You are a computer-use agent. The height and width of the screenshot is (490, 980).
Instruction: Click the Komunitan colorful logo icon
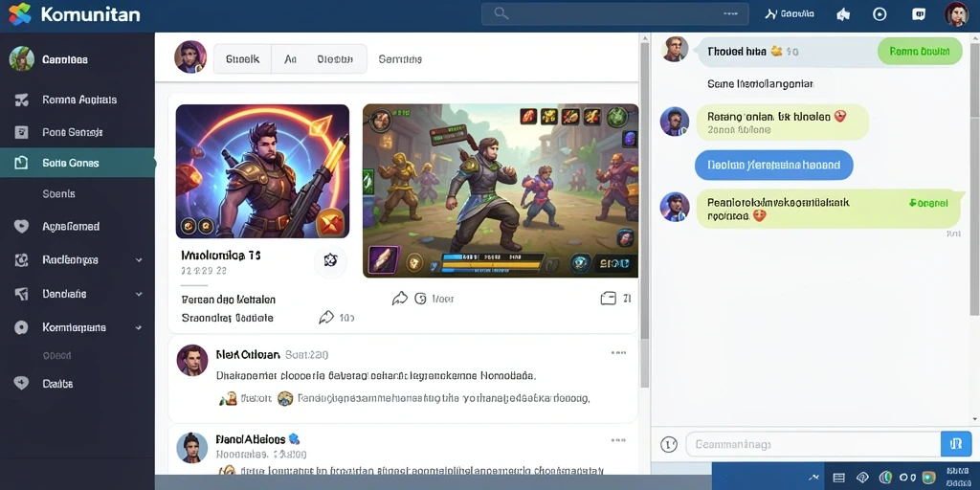pos(20,13)
